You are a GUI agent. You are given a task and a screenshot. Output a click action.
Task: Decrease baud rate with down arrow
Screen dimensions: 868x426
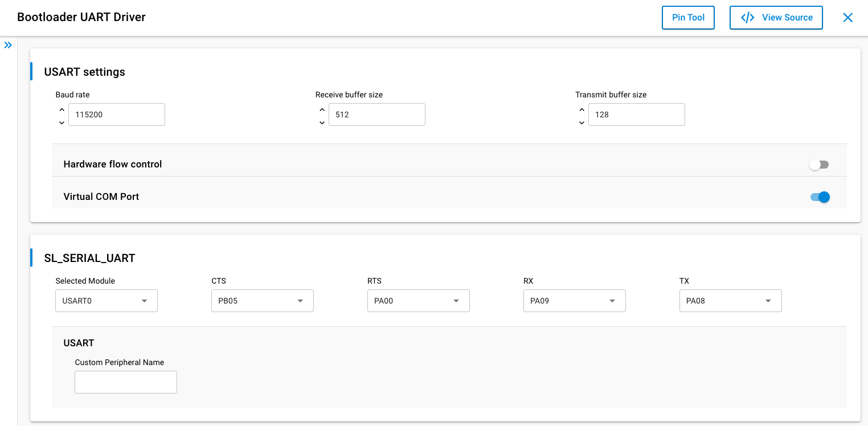point(62,122)
